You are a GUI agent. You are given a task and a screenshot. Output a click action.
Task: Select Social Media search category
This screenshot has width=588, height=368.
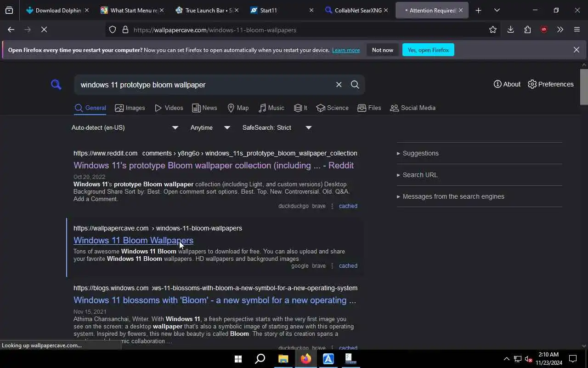[x=413, y=108]
